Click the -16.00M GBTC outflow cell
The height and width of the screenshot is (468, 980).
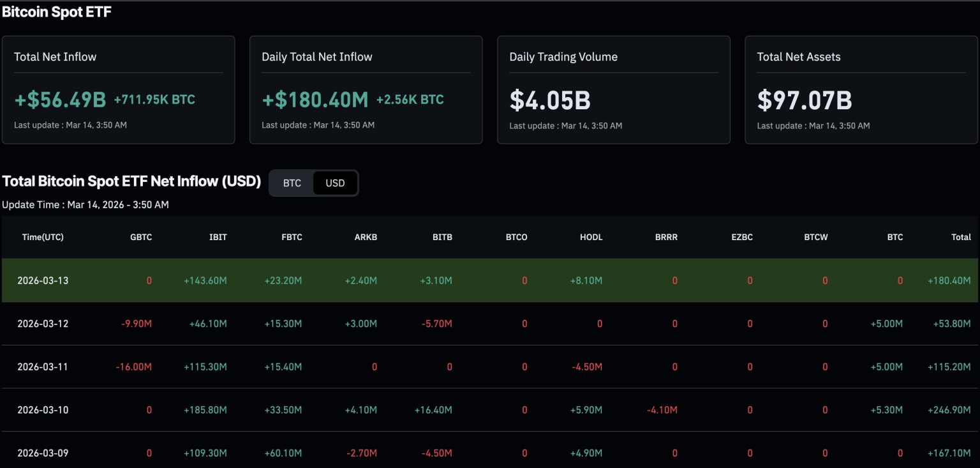tap(134, 367)
